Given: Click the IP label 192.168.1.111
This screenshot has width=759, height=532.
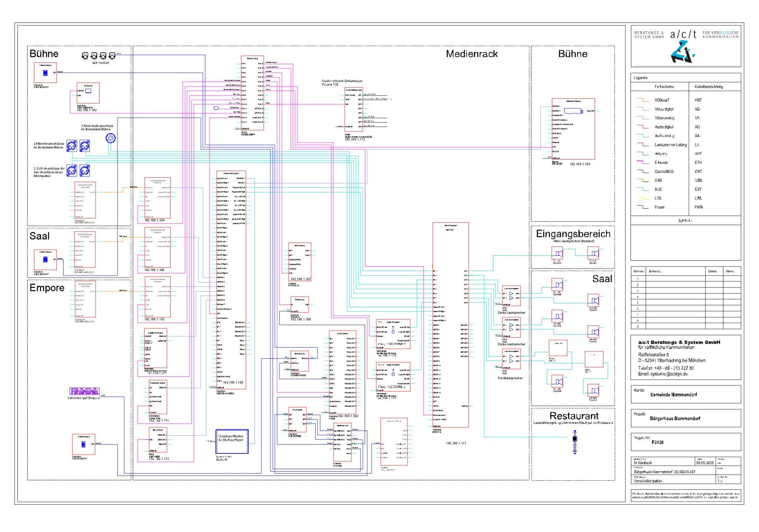Looking at the screenshot, I should (x=456, y=443).
